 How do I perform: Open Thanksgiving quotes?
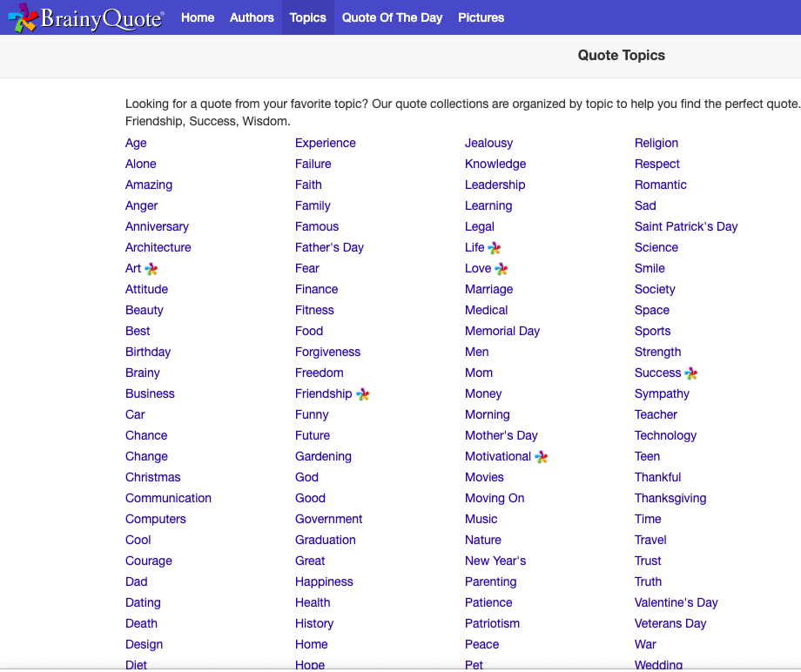[670, 499]
